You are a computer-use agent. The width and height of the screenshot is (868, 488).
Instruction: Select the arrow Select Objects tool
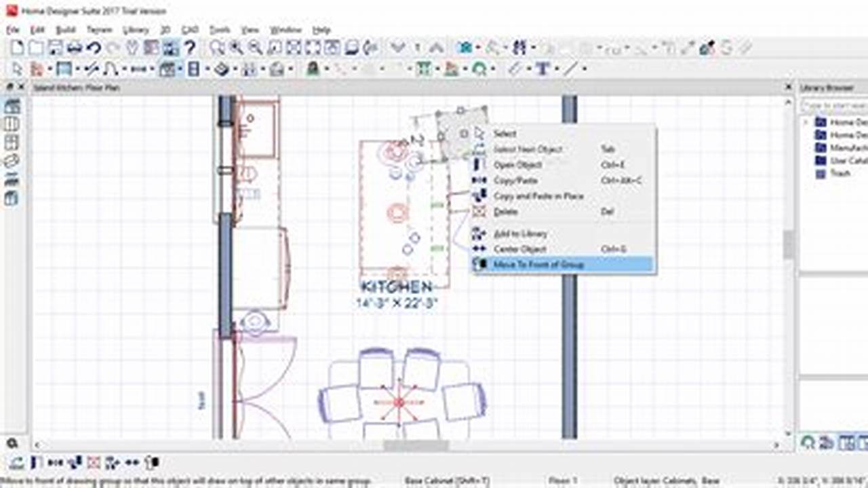point(17,67)
